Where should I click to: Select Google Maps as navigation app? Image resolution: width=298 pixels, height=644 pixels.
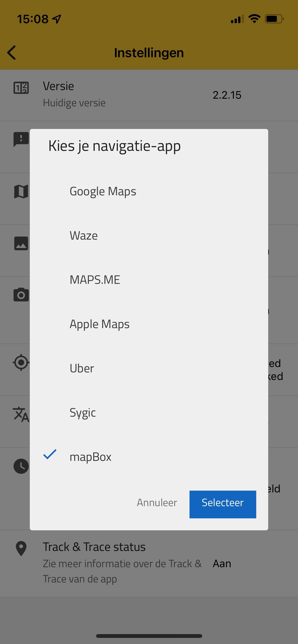pyautogui.click(x=149, y=192)
